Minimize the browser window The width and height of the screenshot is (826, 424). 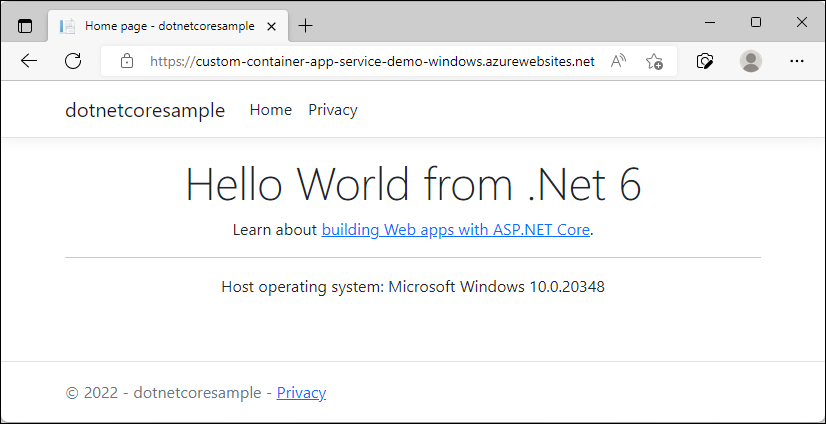point(709,22)
